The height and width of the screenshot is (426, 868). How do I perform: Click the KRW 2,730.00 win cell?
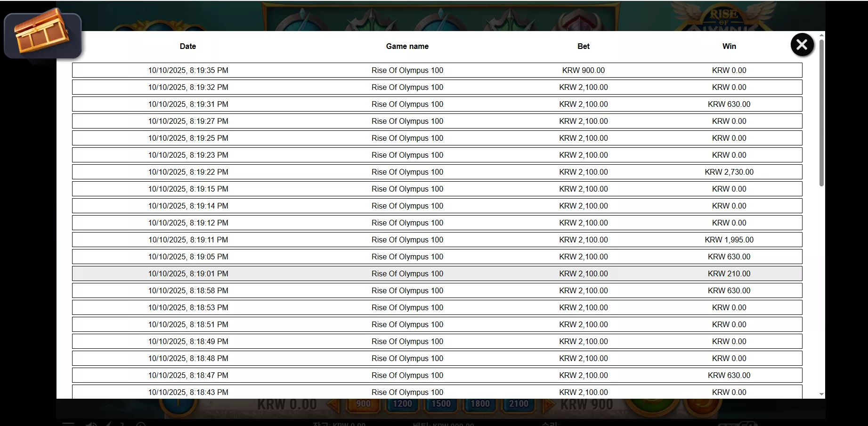click(729, 172)
